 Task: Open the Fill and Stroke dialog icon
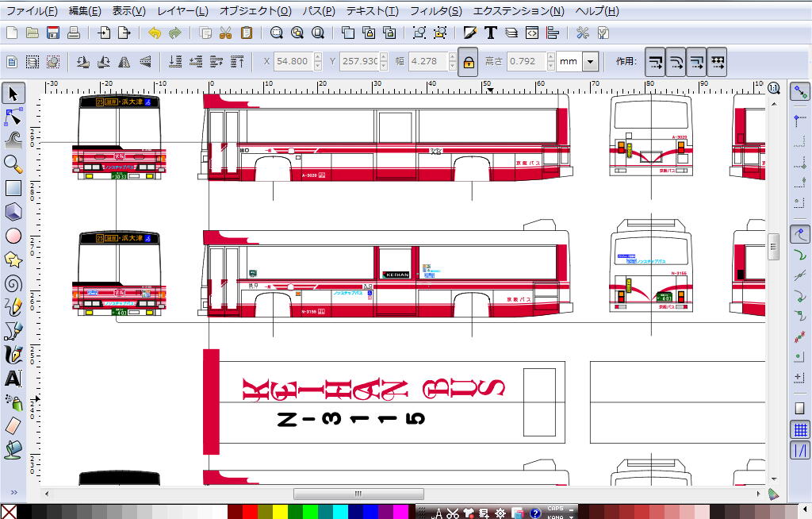click(469, 33)
